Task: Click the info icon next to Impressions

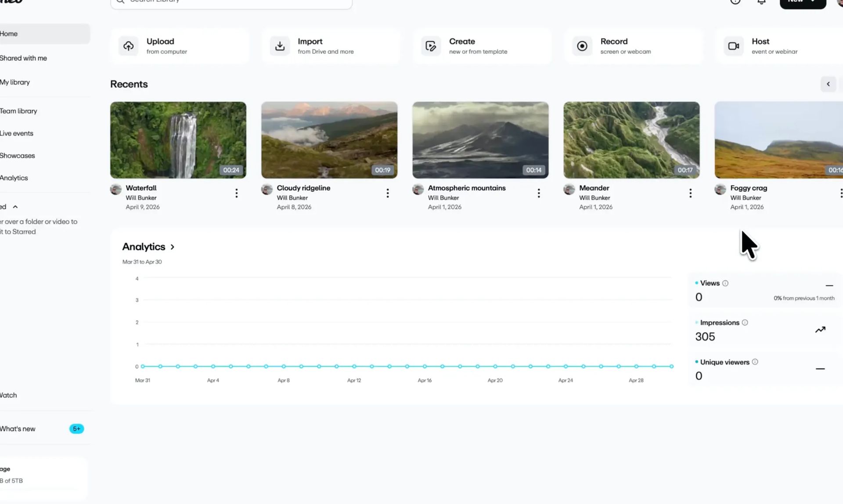Action: tap(745, 322)
